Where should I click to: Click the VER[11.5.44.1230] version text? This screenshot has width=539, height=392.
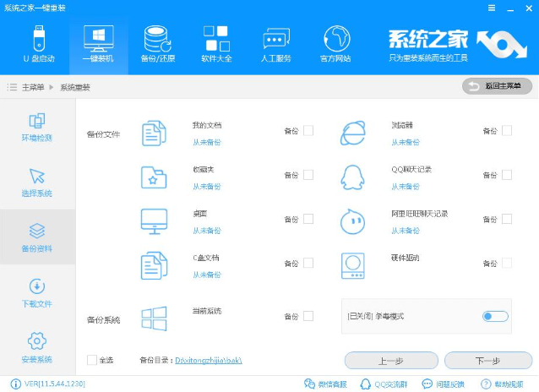[x=55, y=384]
